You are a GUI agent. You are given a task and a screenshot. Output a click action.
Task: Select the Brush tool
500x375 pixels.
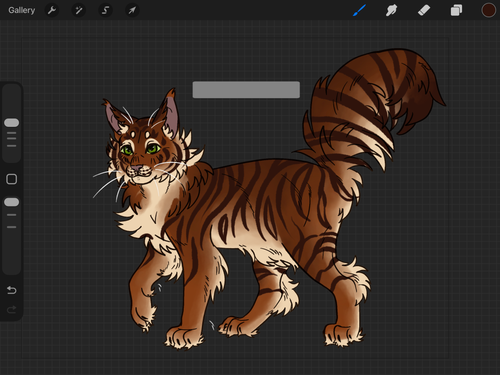pyautogui.click(x=359, y=10)
